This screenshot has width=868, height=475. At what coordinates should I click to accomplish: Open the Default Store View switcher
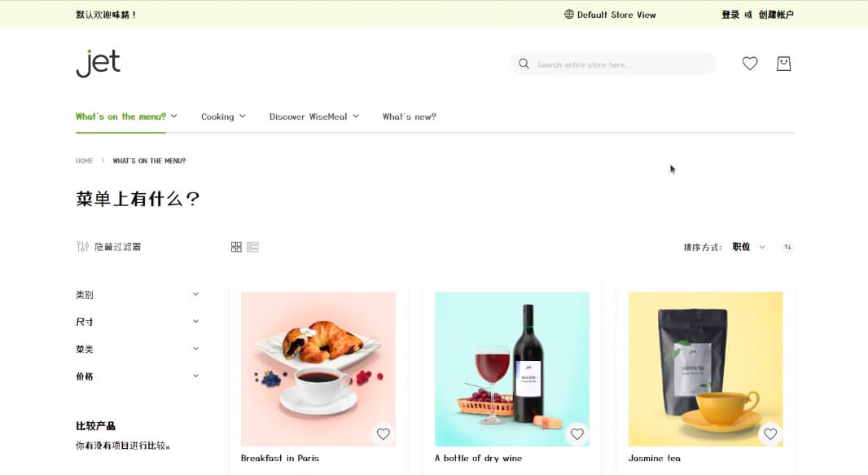click(610, 15)
